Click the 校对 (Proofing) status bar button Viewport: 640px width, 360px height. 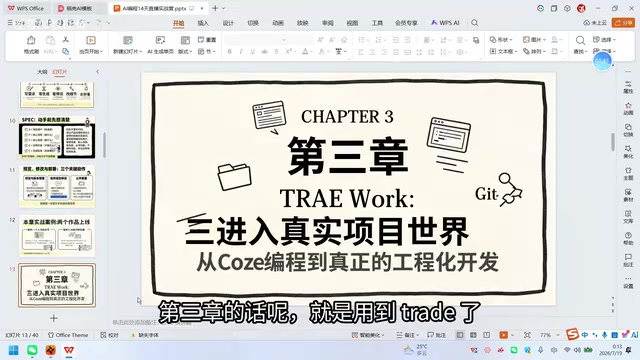[x=109, y=335]
